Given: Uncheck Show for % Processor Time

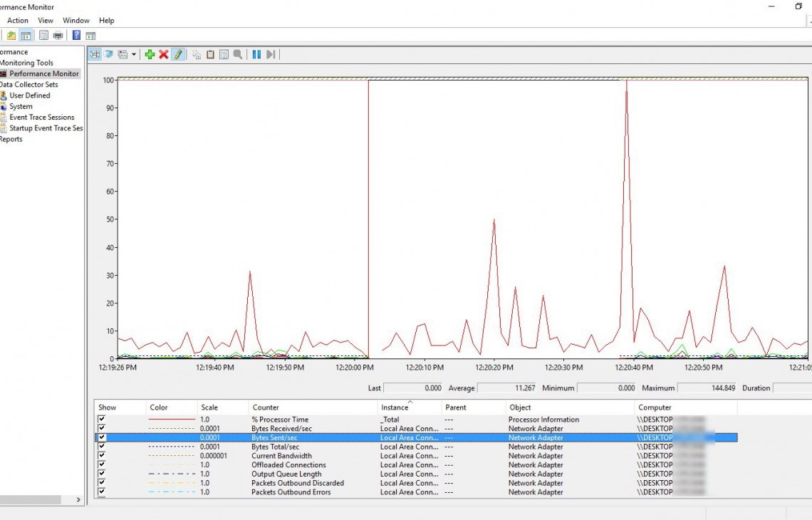Looking at the screenshot, I should point(102,420).
